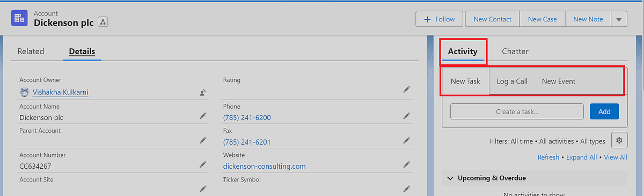The width and height of the screenshot is (644, 196).
Task: Click the pencil icon for Rating
Action: pyautogui.click(x=406, y=89)
